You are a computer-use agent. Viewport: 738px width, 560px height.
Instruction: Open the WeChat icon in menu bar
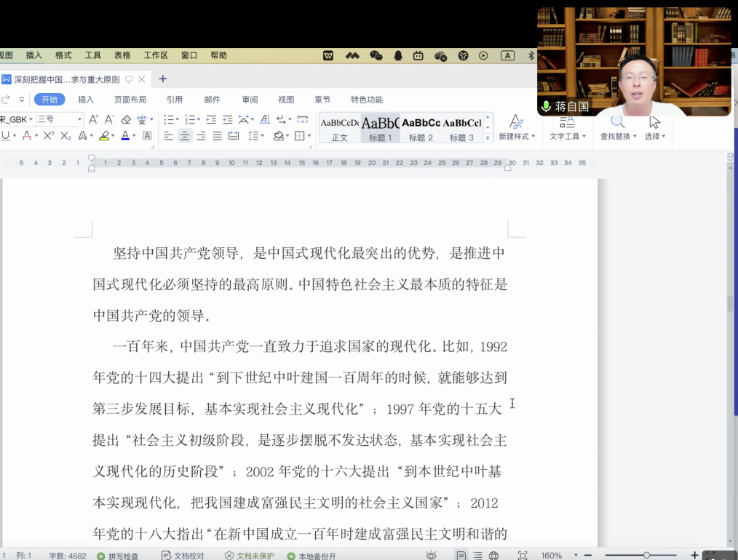376,55
